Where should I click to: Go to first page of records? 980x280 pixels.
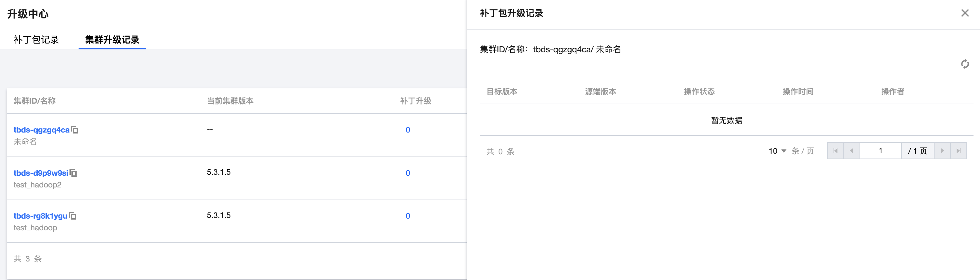tap(835, 151)
